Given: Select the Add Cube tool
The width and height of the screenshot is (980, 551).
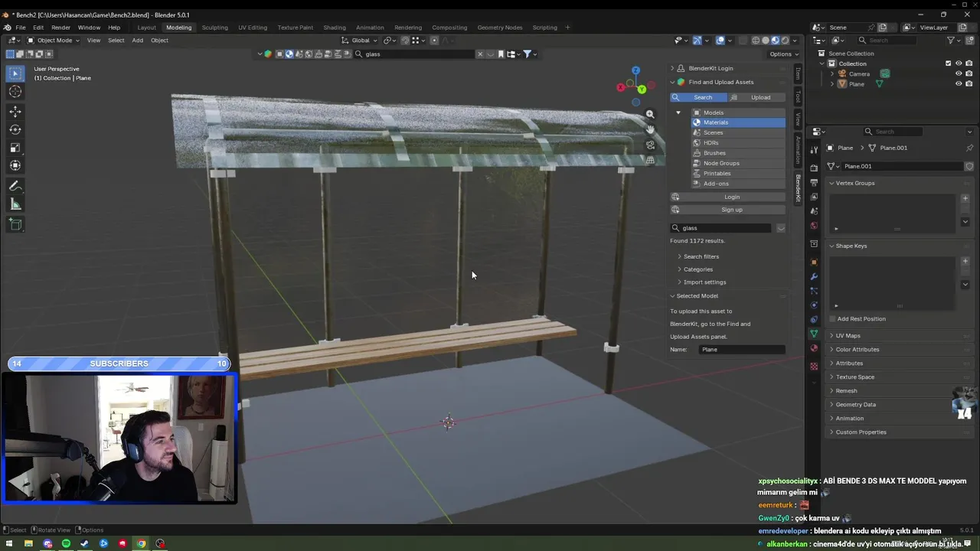Looking at the screenshot, I should [x=15, y=224].
